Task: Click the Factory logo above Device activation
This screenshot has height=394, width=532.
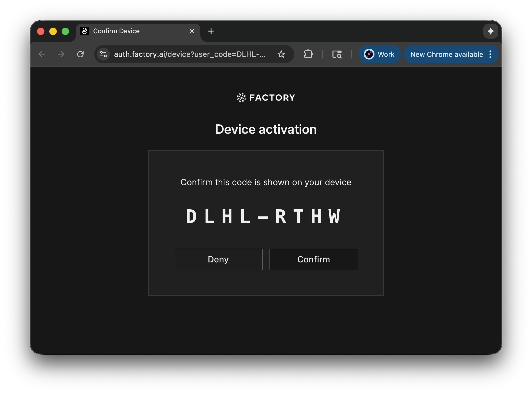Action: point(266,97)
